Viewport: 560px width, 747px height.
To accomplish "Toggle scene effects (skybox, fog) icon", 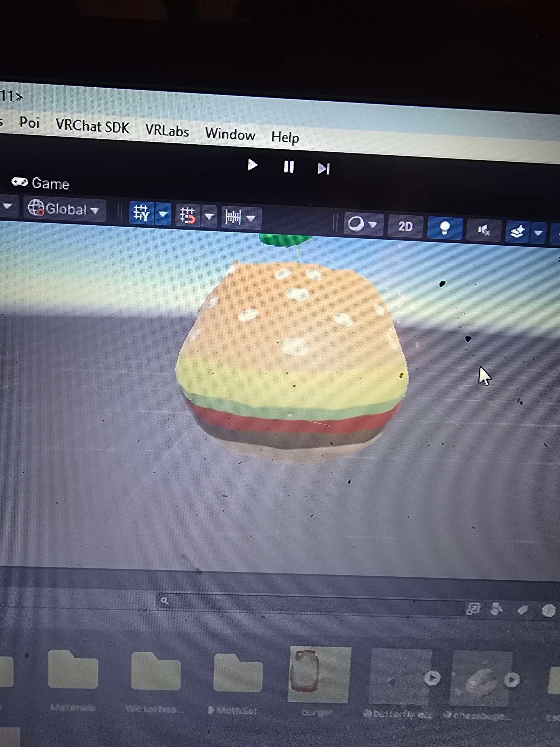I will coord(517,232).
